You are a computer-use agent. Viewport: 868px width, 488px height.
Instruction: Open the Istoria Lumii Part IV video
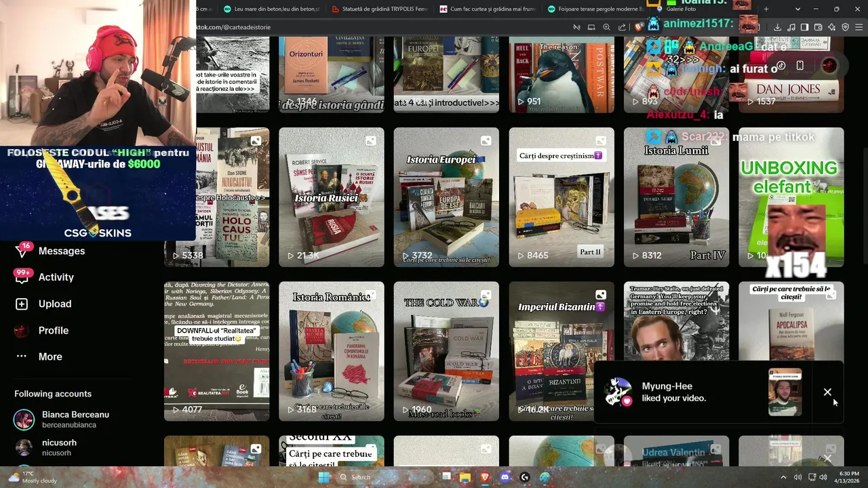[677, 197]
